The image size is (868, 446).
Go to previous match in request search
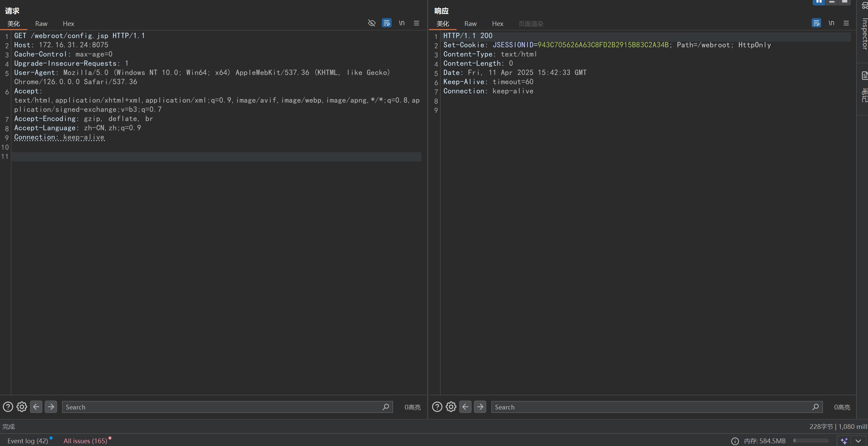point(36,407)
